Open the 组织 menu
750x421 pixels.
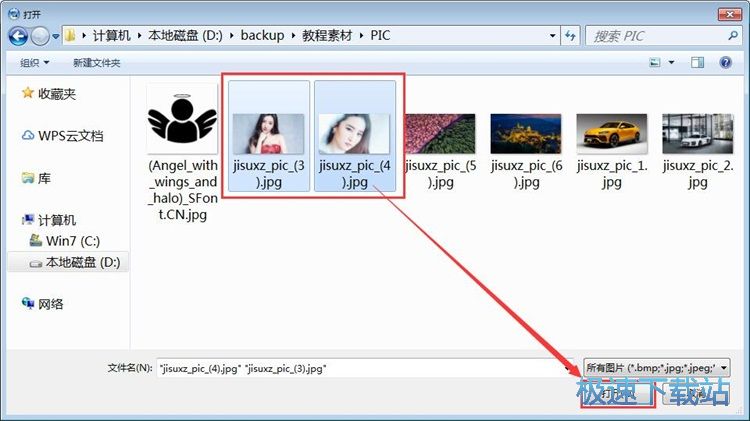coord(34,63)
